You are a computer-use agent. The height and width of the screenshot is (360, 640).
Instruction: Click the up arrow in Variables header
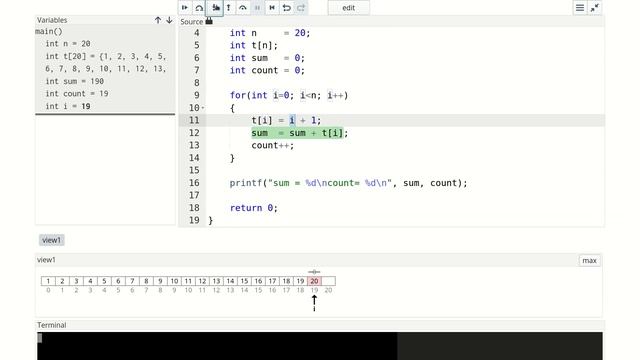point(158,20)
